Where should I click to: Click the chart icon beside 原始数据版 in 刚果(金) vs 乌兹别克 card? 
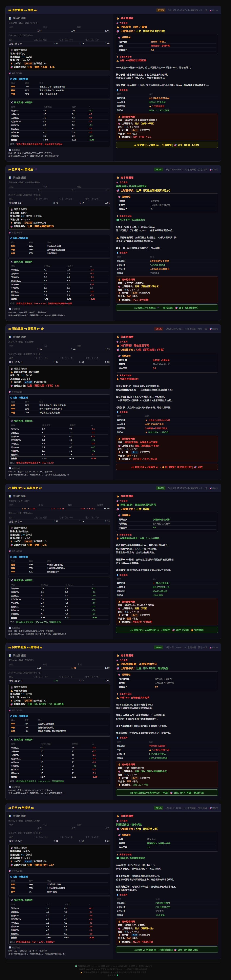[10, 496]
